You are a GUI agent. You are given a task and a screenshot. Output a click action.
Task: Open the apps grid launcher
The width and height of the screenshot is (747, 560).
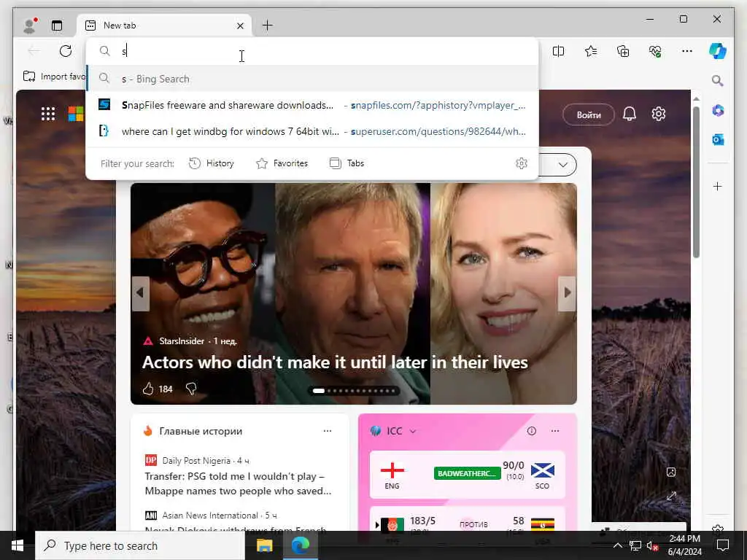click(48, 114)
